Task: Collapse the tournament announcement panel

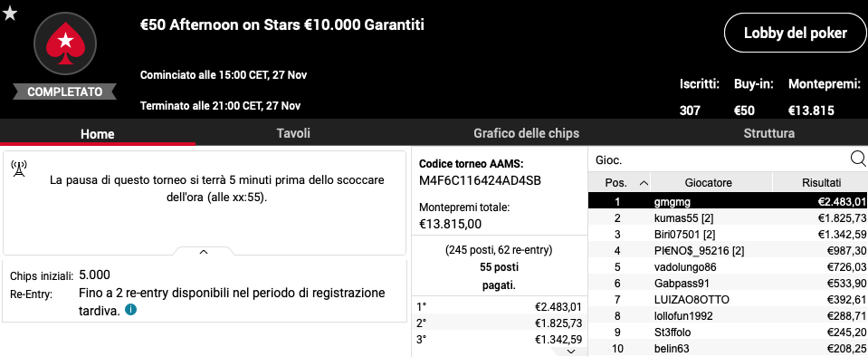Action: [203, 252]
